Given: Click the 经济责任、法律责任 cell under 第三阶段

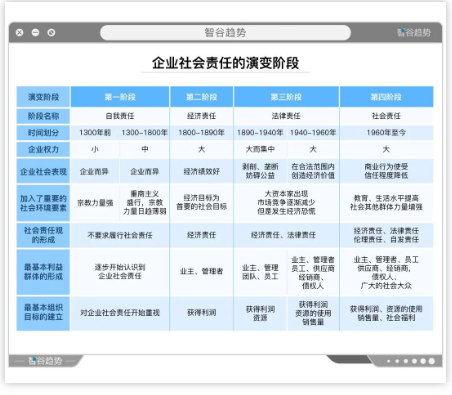Looking at the screenshot, I should (286, 235).
